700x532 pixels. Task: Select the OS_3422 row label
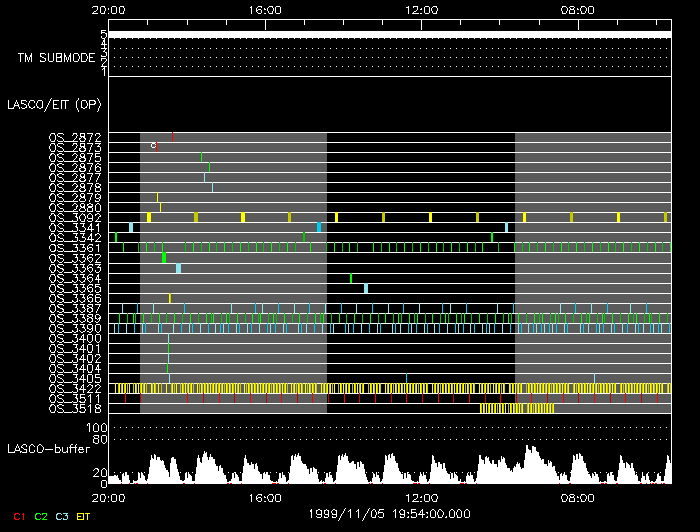point(75,388)
